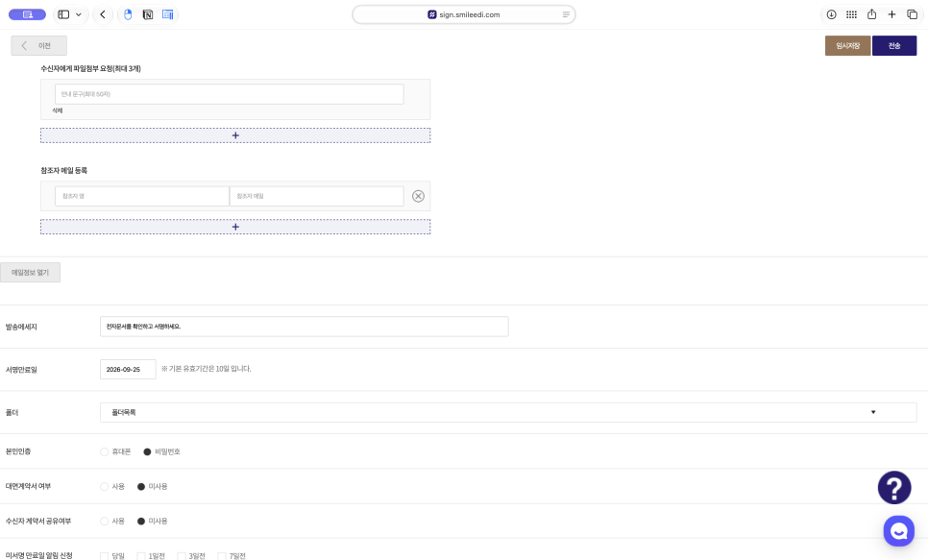928x560 pixels.
Task: Check the 1일전 expiry alert checkbox
Action: [141, 556]
